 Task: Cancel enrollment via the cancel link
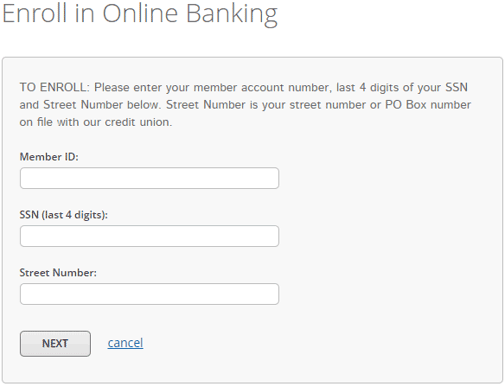[x=125, y=343]
